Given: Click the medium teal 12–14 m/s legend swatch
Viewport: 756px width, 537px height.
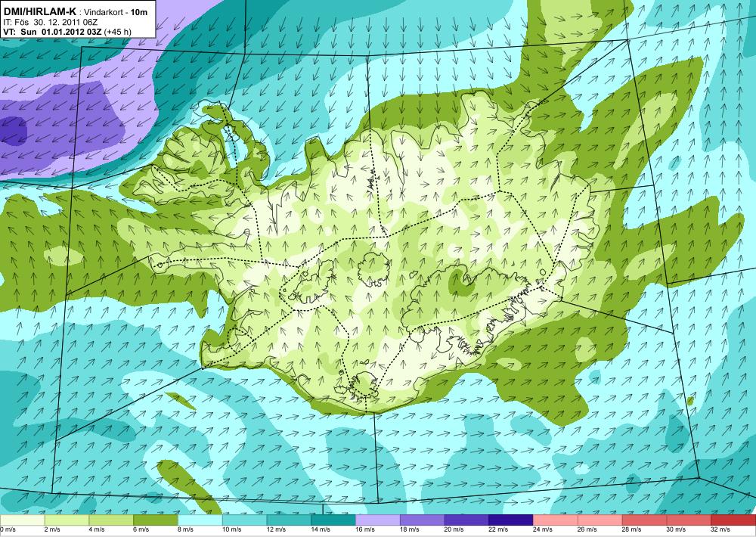Looking at the screenshot, I should point(289,520).
